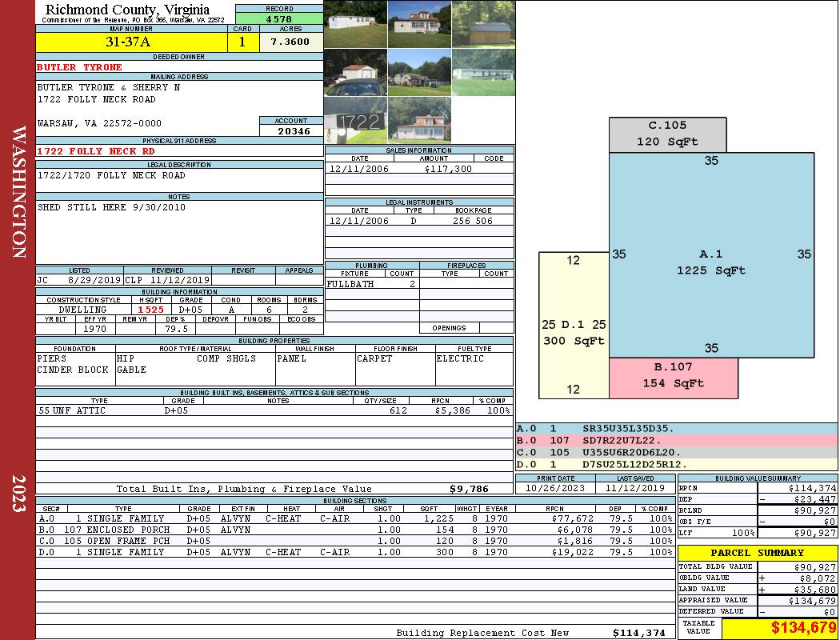
Task: Open the 1722 mailbox number photo
Action: click(x=355, y=121)
